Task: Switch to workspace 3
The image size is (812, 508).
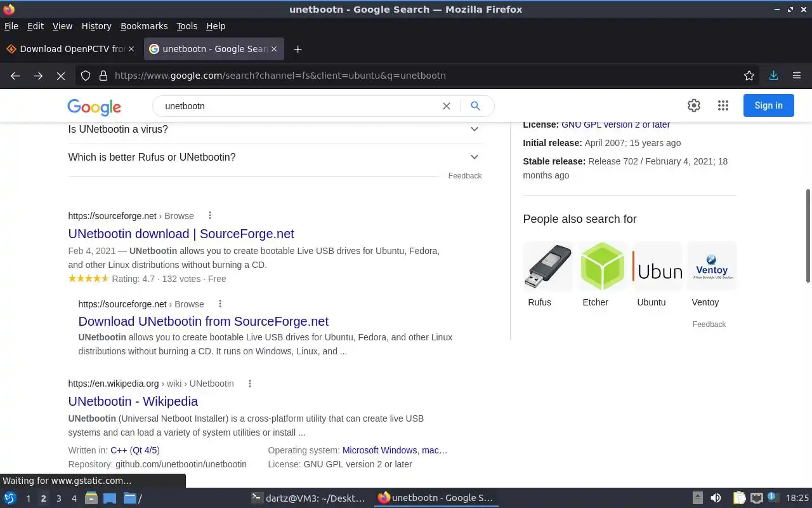Action: point(58,498)
